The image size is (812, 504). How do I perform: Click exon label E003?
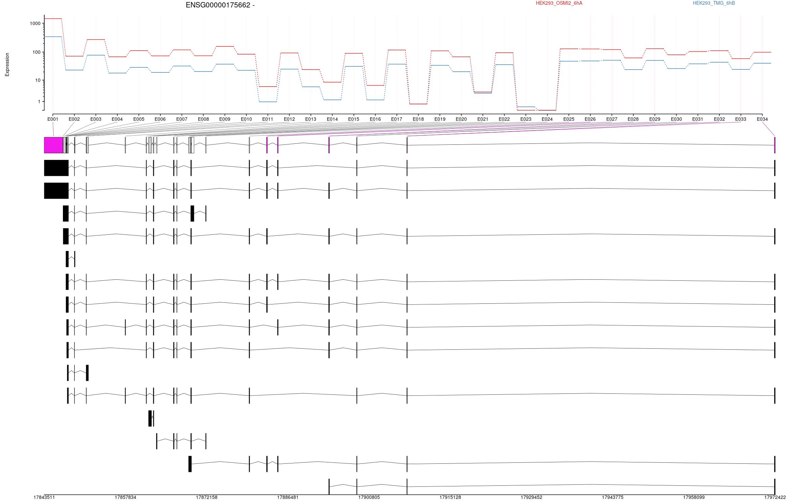click(96, 119)
